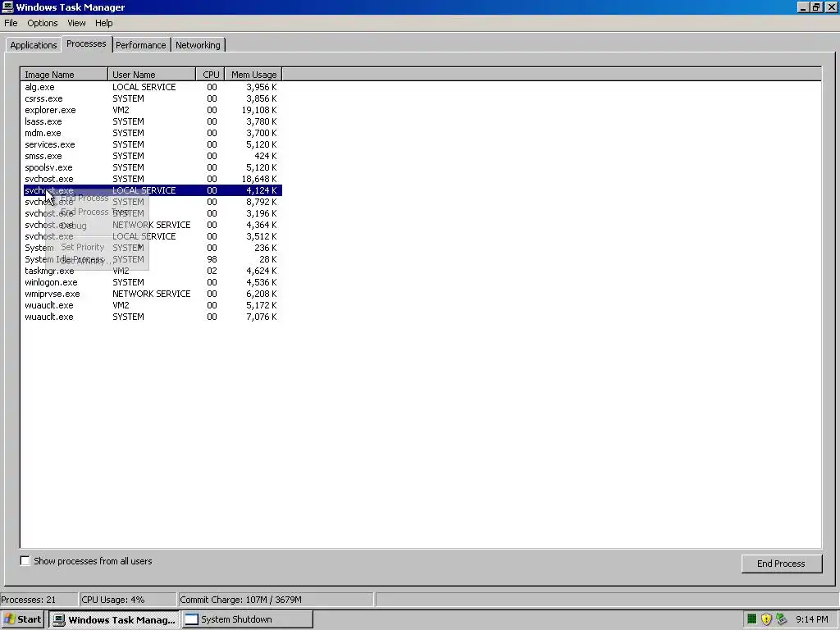Click the Task Manager title bar icon
Screen dimensions: 840x630
[7, 7]
